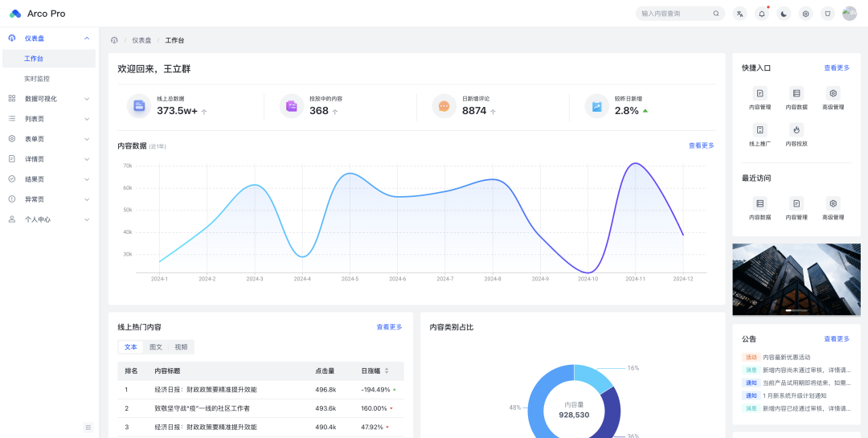This screenshot has height=438, width=868.
Task: Click the 928,530 content total
Action: click(574, 415)
